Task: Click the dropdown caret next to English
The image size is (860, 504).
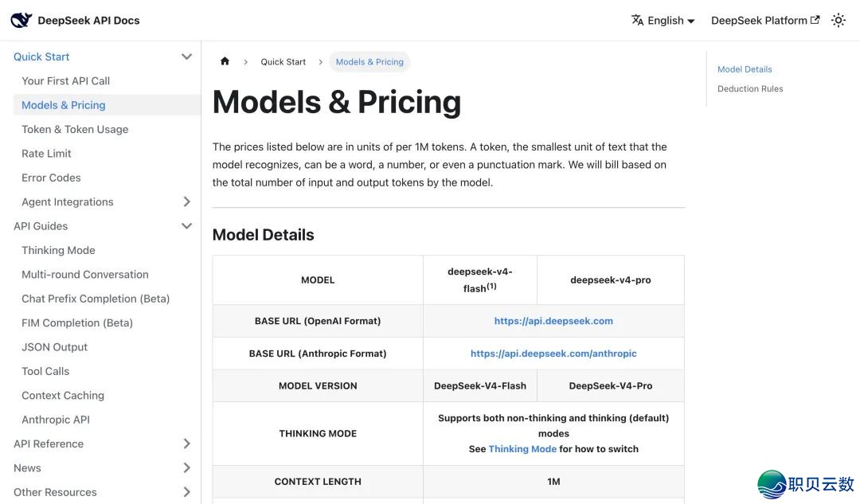Action: pyautogui.click(x=691, y=21)
